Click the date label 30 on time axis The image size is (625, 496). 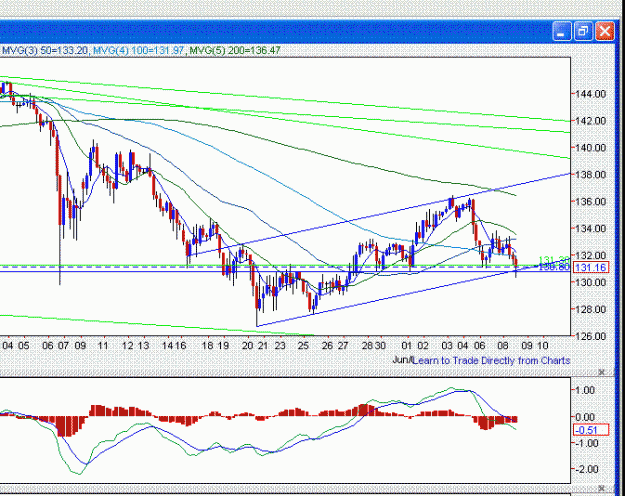[380, 345]
